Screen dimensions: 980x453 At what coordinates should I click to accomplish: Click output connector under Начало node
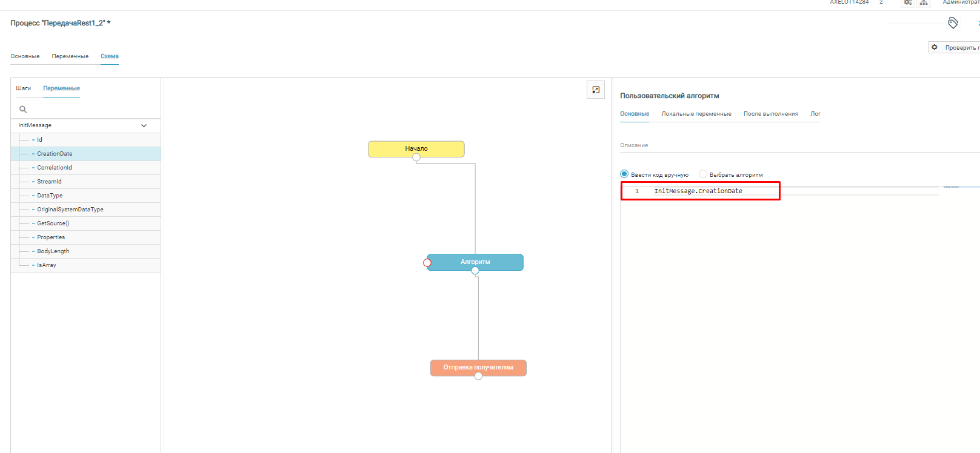416,157
